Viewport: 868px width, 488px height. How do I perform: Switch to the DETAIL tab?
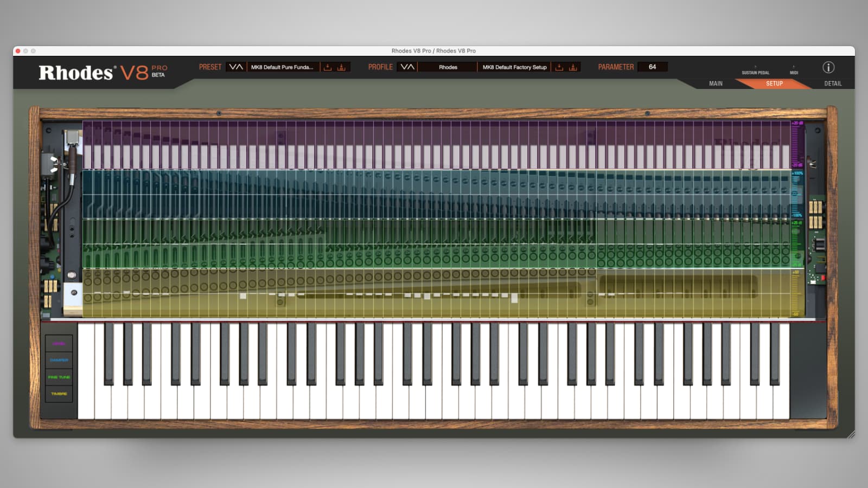832,84
